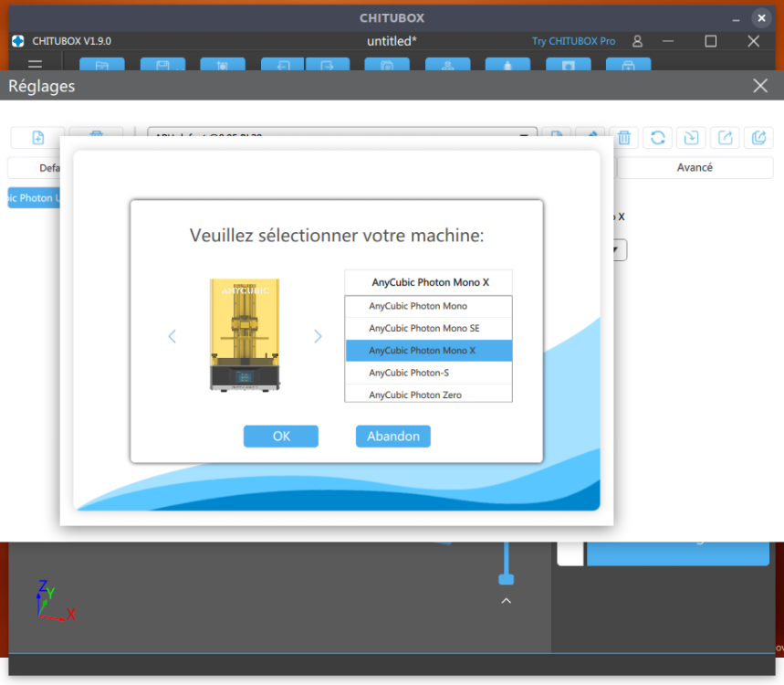The height and width of the screenshot is (685, 784).
Task: Click the CHITUBOX logo icon
Action: [x=18, y=41]
